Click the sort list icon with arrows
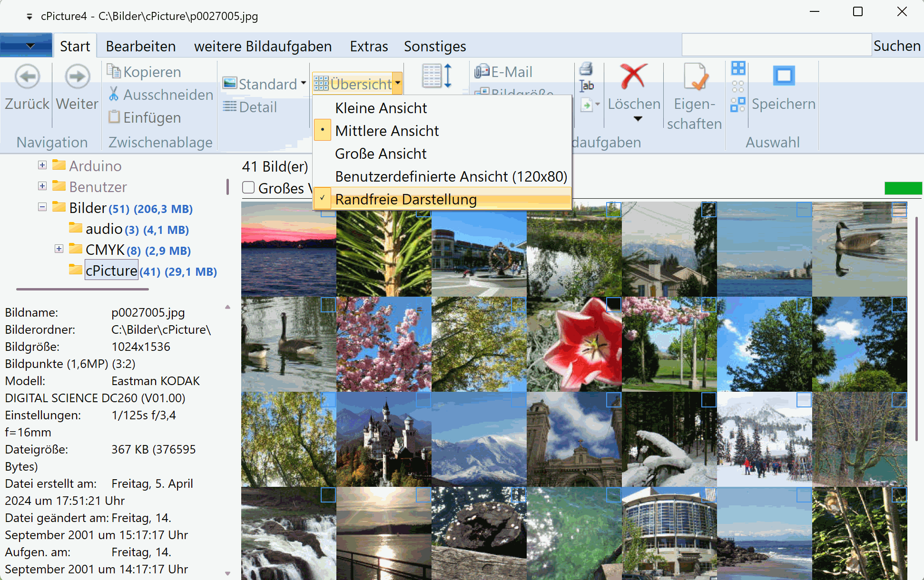 (436, 77)
